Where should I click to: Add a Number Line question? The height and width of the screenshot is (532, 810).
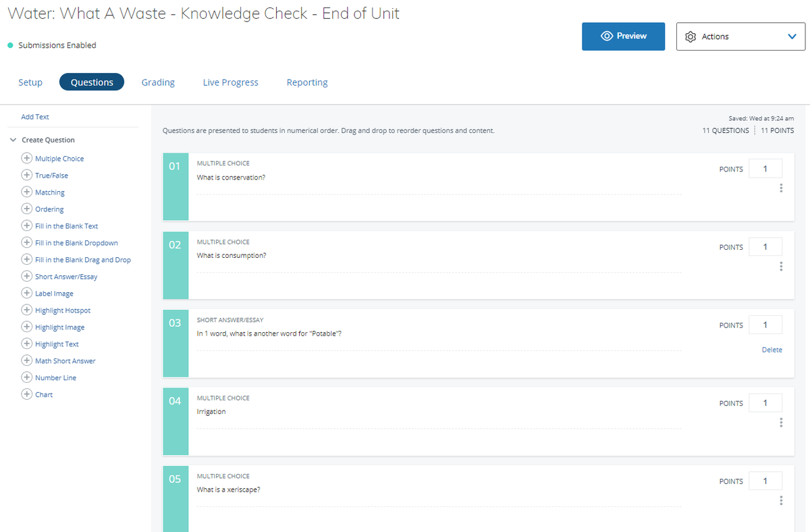55,378
